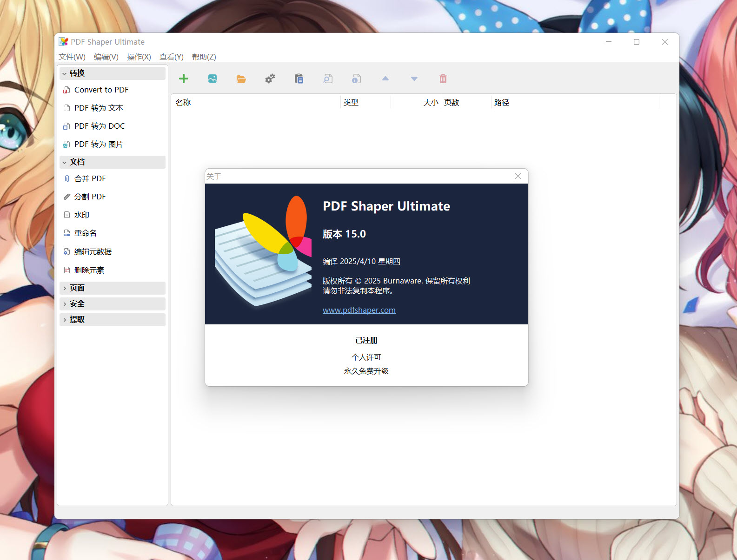737x560 pixels.
Task: Select PDF 转为 图片 item
Action: click(x=112, y=144)
